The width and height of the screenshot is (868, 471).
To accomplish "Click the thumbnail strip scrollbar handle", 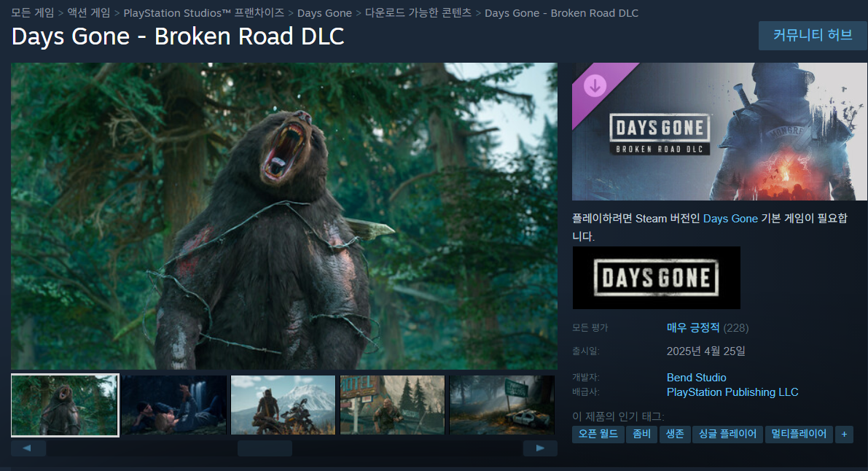I will [265, 448].
